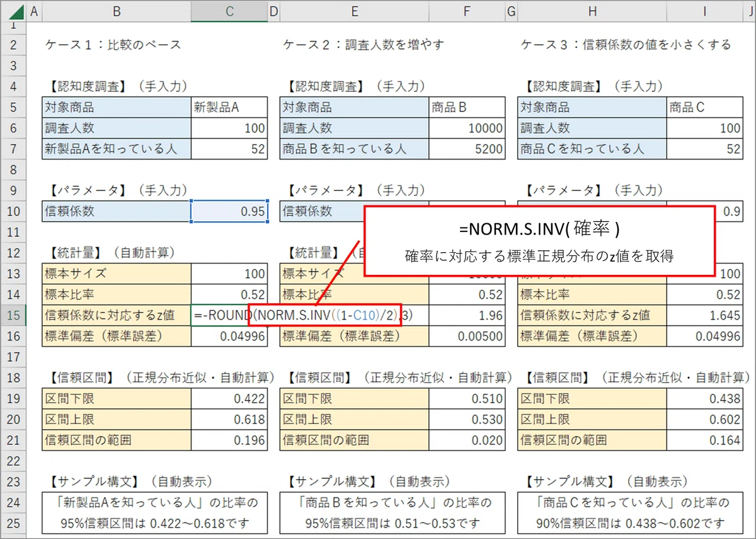Screen dimensions: 756x539
Task: Click the 95%信頼区間は 0.51～0.53です text
Action: click(x=392, y=523)
